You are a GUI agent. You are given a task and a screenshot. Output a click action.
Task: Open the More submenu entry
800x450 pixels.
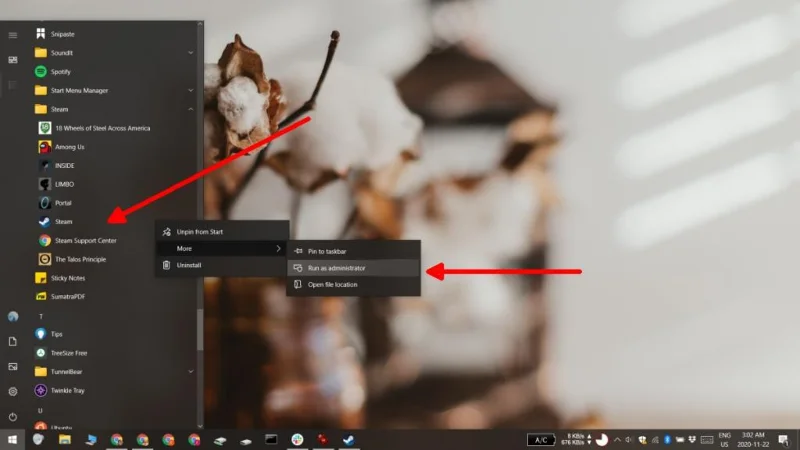222,248
